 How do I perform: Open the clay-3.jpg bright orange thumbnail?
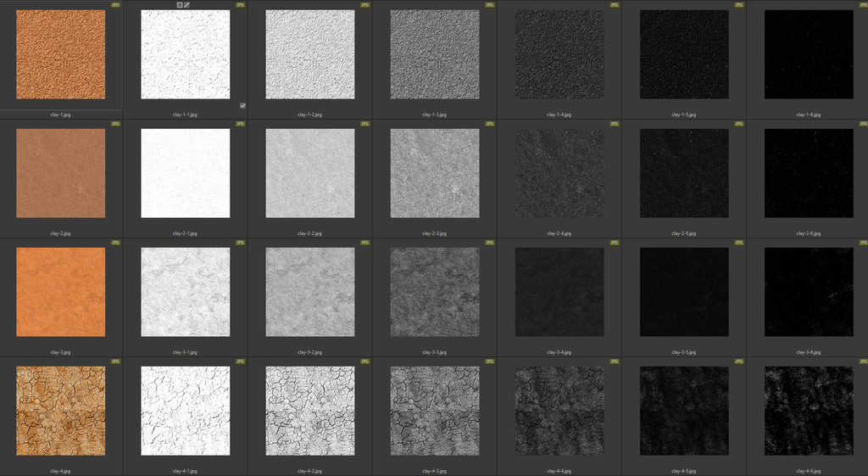pos(61,292)
